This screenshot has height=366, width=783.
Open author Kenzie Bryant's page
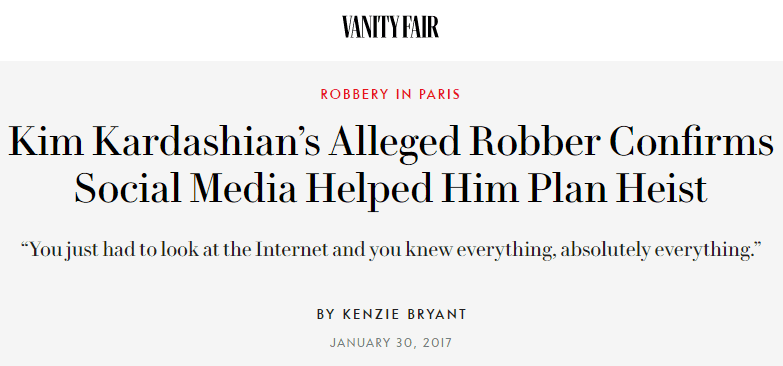(404, 314)
